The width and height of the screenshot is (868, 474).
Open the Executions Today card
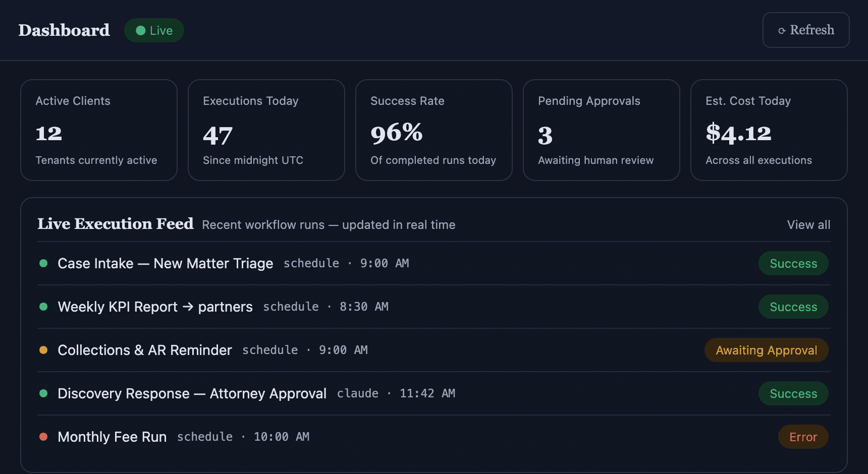[266, 130]
